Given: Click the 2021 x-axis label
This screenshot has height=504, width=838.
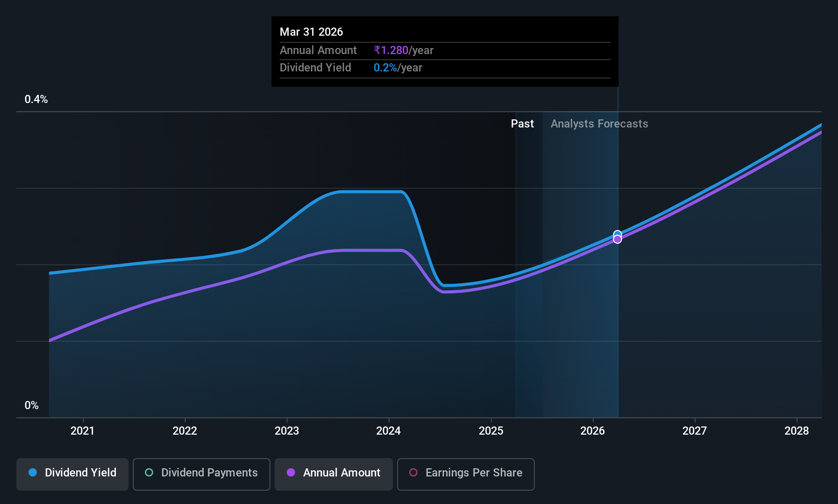Looking at the screenshot, I should coord(83,431).
